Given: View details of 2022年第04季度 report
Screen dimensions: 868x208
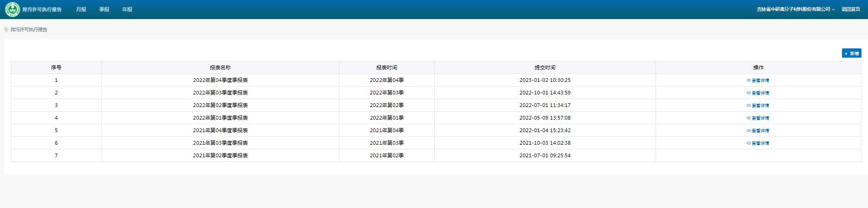Looking at the screenshot, I should (758, 81).
